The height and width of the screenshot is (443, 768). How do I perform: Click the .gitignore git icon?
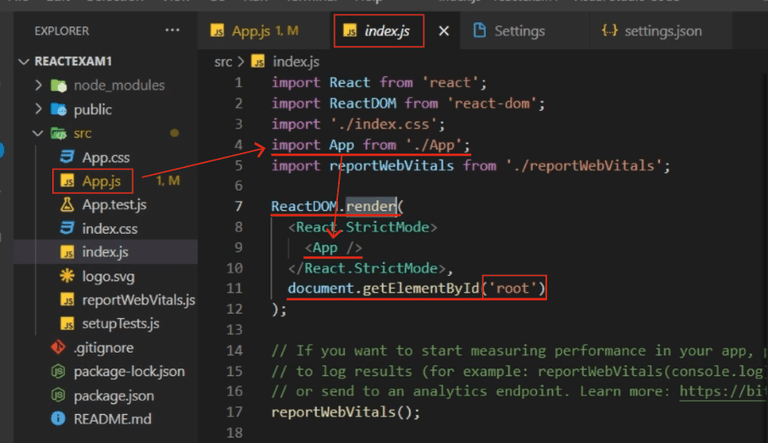click(x=58, y=347)
